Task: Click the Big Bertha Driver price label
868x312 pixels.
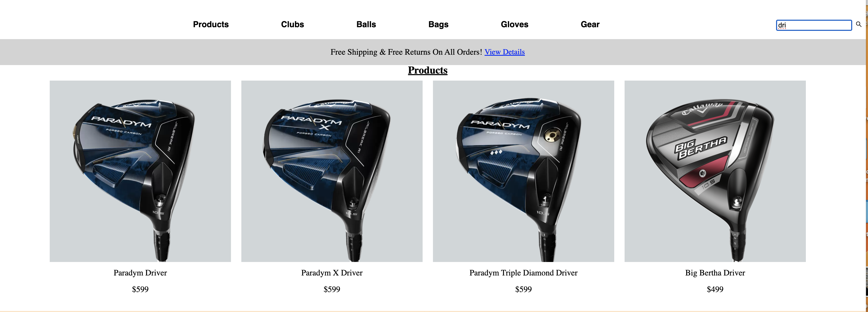Action: [x=715, y=289]
